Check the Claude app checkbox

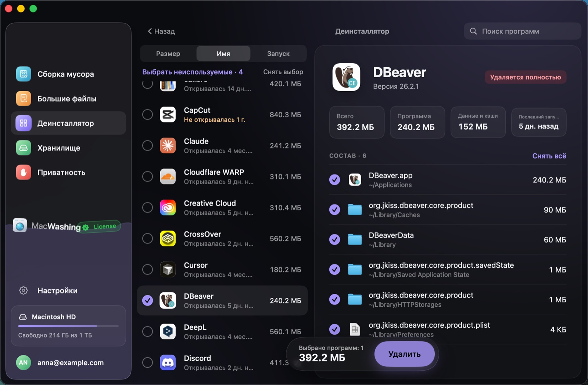(x=147, y=146)
